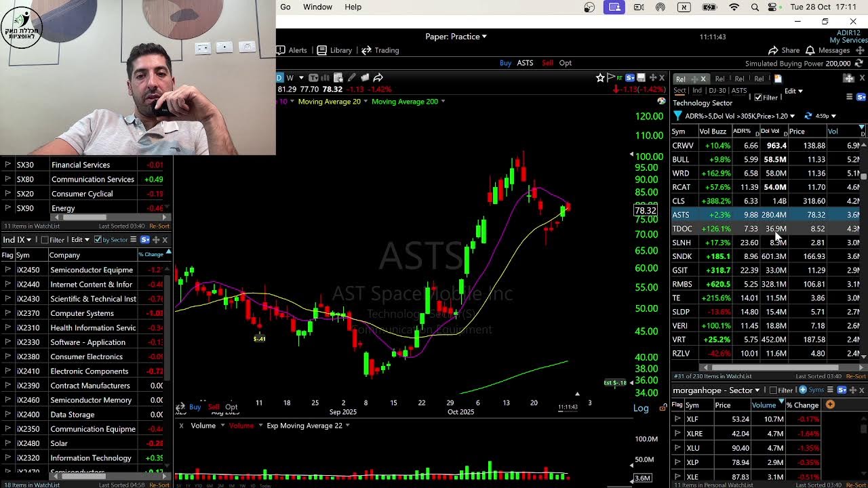
Task: Click Re-Sort in the 11-item watchlist footer
Action: (x=159, y=226)
